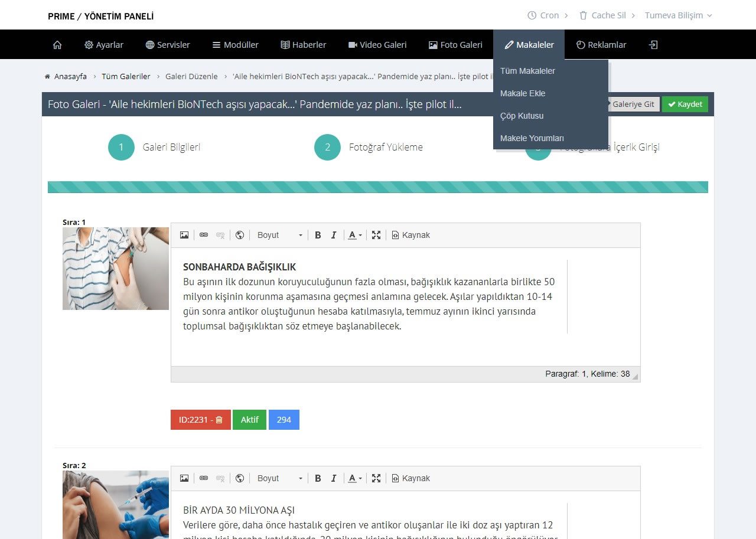This screenshot has height=539, width=756.
Task: Click 'Paragraf: 1, Kelime: 38' status text
Action: pos(588,374)
